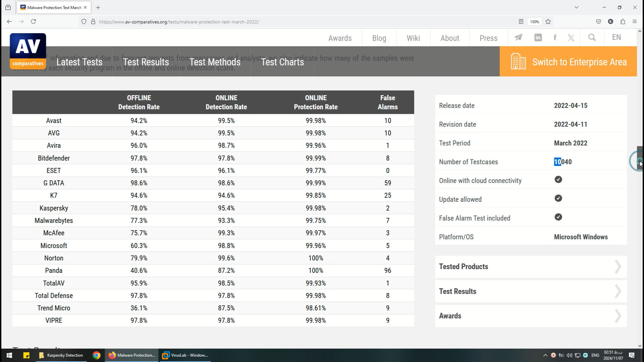Open the About link
Viewport: 644px width, 362px height.
click(x=450, y=38)
